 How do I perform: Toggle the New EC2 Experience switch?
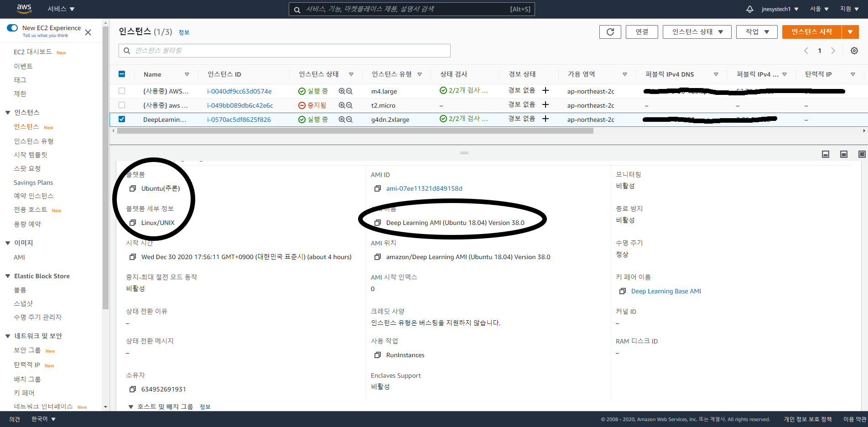[x=12, y=28]
